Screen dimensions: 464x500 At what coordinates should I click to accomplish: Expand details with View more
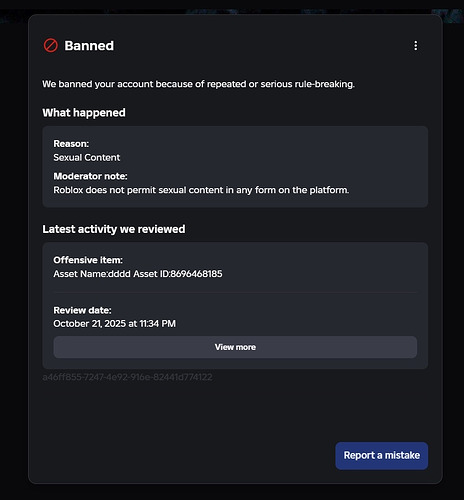tap(235, 347)
